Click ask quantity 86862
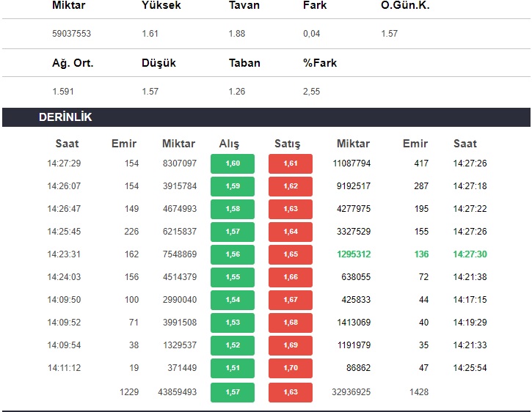Image resolution: width=532 pixels, height=412 pixels. click(x=358, y=368)
